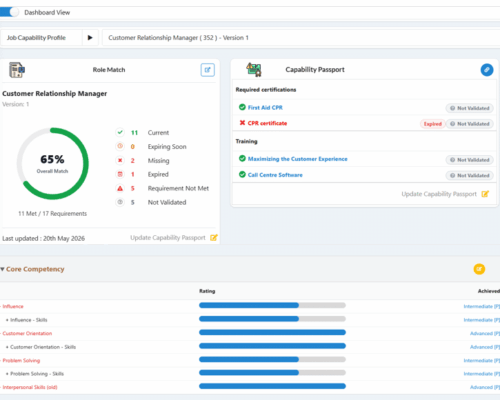This screenshot has width=500, height=400.
Task: Click the Influence rating progress bar
Action: coord(272,305)
